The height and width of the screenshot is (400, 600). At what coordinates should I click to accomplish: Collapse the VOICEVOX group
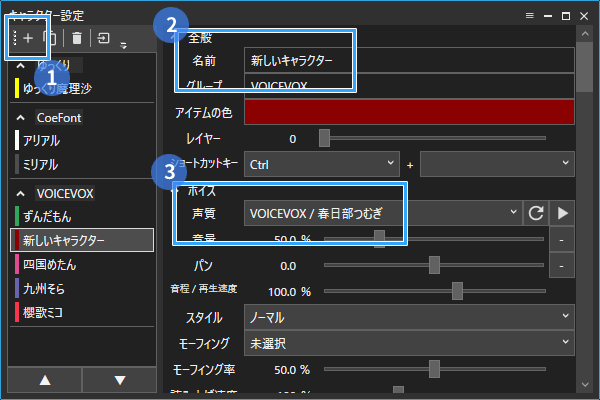(21, 194)
